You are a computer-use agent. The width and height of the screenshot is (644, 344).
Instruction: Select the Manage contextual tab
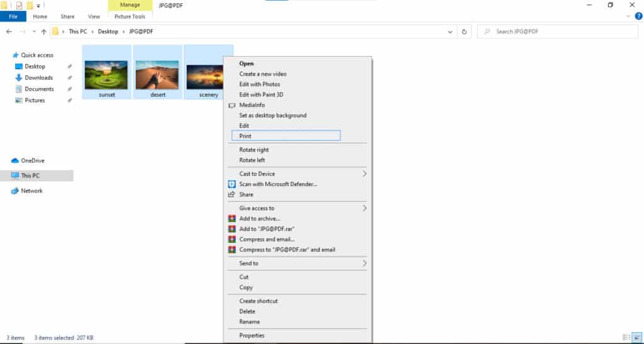(x=130, y=5)
